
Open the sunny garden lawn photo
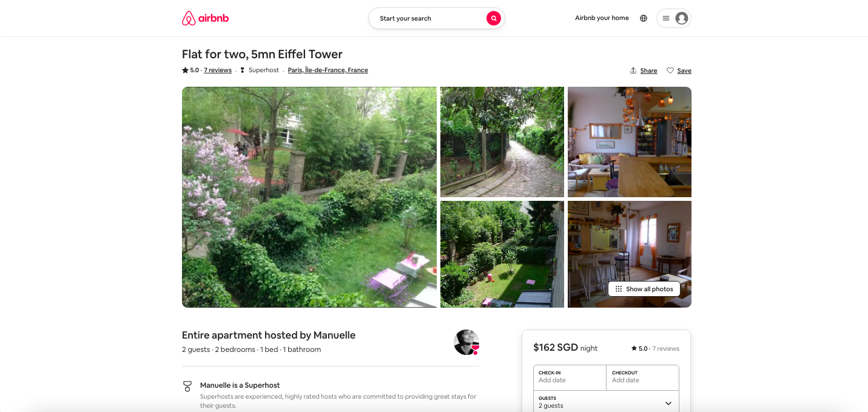coord(502,254)
